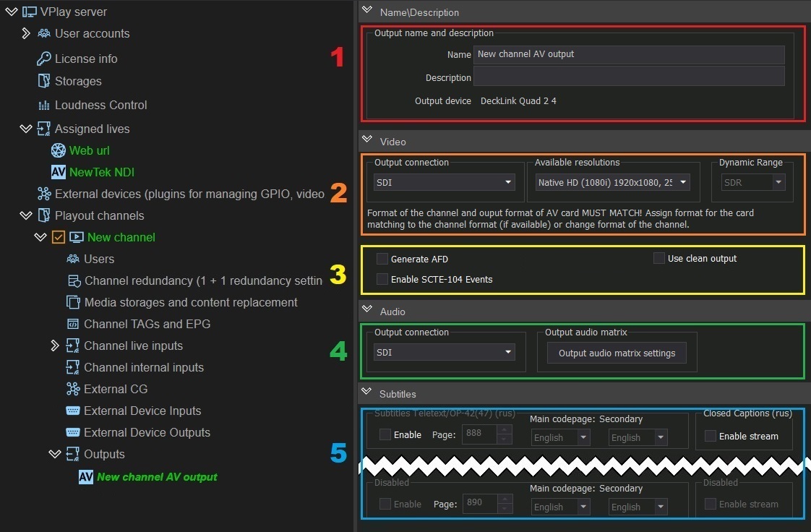
Task: Toggle the New channel enabled checkbox
Action: click(x=59, y=237)
